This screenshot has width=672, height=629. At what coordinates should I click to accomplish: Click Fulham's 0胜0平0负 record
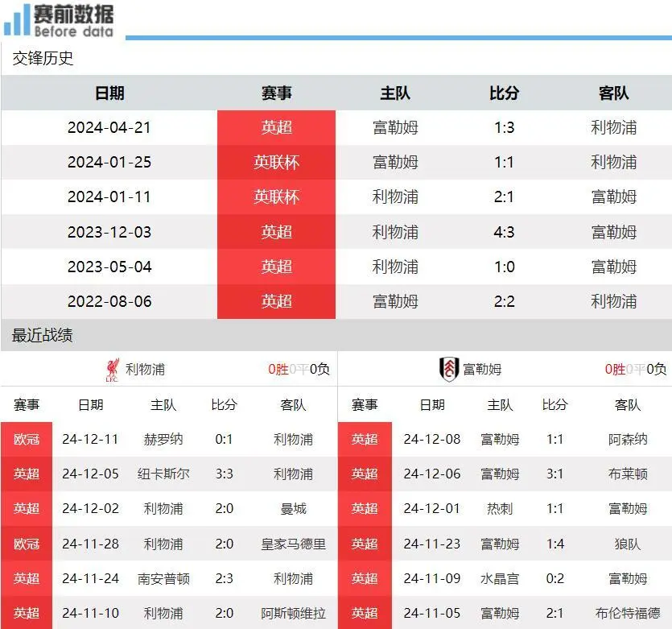[x=636, y=369]
